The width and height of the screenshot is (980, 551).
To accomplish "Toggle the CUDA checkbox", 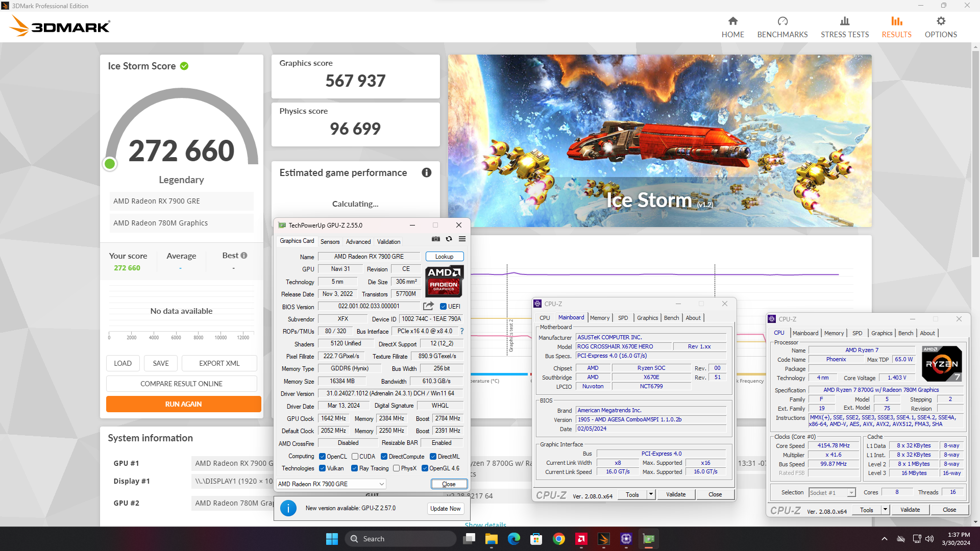I will [x=355, y=457].
